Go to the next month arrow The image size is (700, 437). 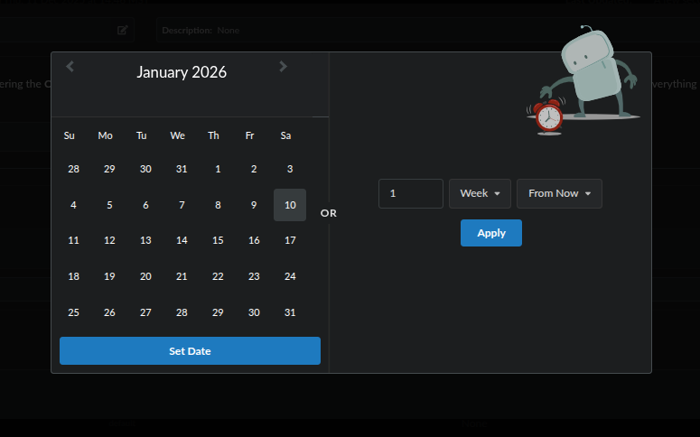click(283, 67)
